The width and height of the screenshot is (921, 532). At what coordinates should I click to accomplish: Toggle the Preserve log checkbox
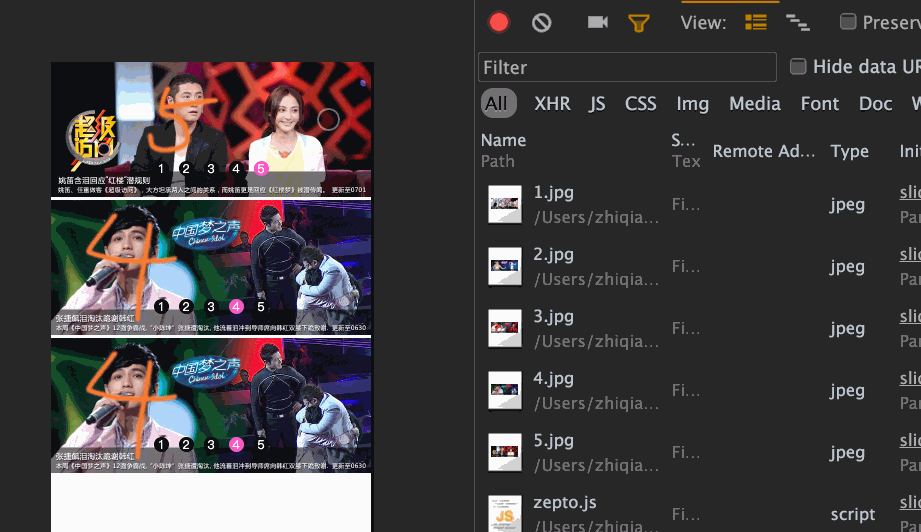[848, 22]
